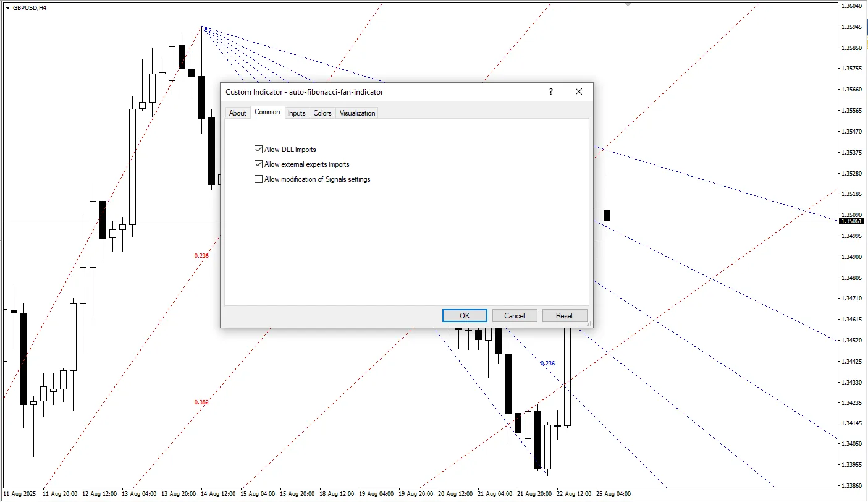This screenshot has height=502, width=868.
Task: Click the help question mark icon
Action: point(550,91)
